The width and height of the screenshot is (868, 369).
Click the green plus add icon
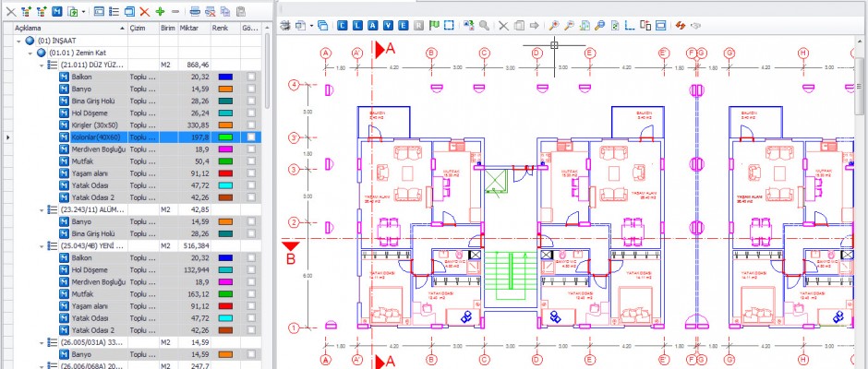point(160,11)
